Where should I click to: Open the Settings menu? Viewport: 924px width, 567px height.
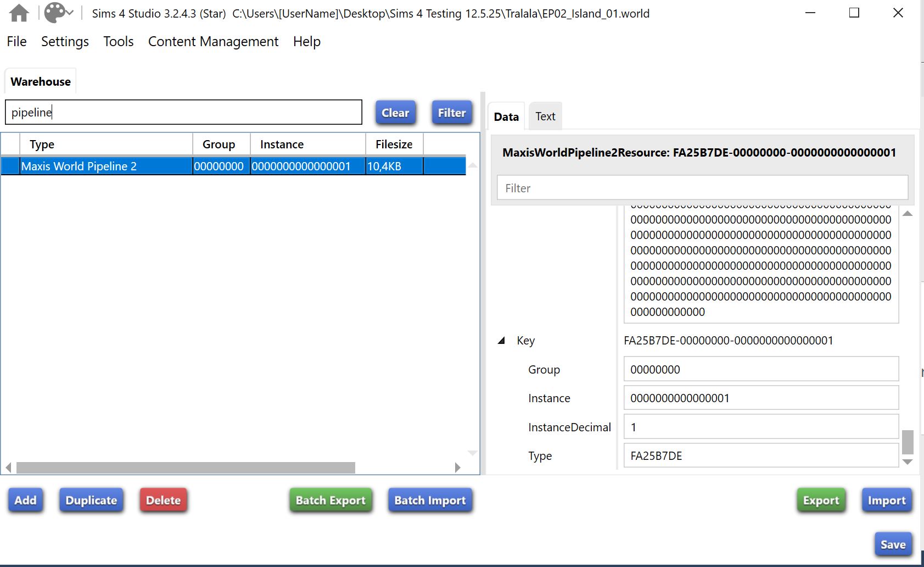point(65,42)
